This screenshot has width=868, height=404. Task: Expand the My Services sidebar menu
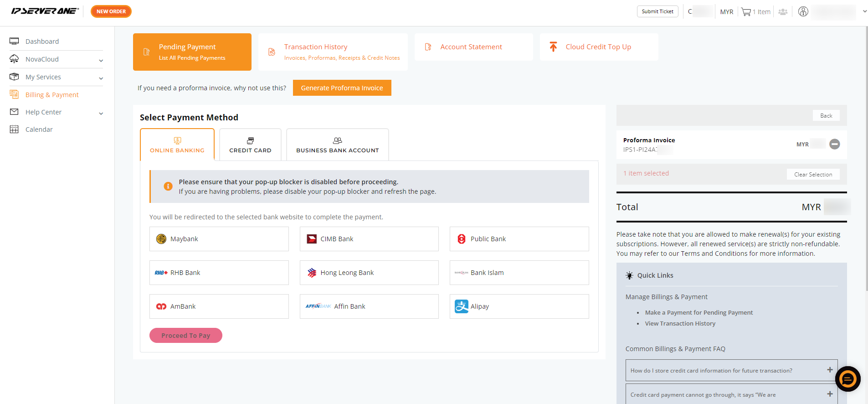click(x=101, y=78)
